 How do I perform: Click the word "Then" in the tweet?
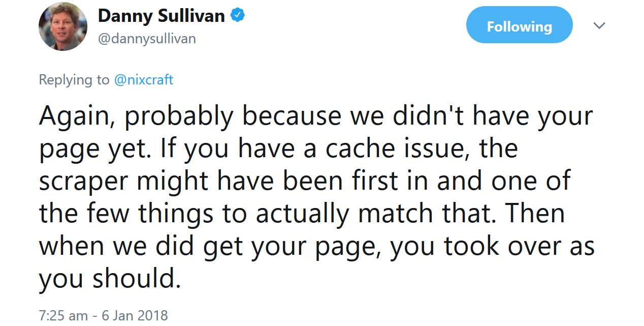537,214
